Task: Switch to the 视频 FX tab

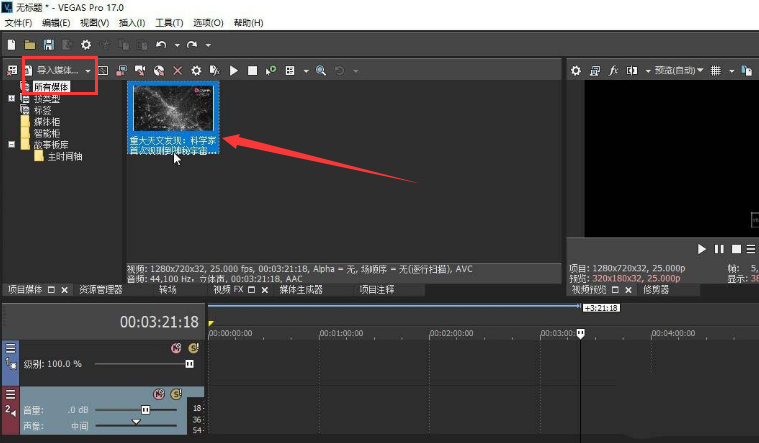Action: [x=228, y=290]
